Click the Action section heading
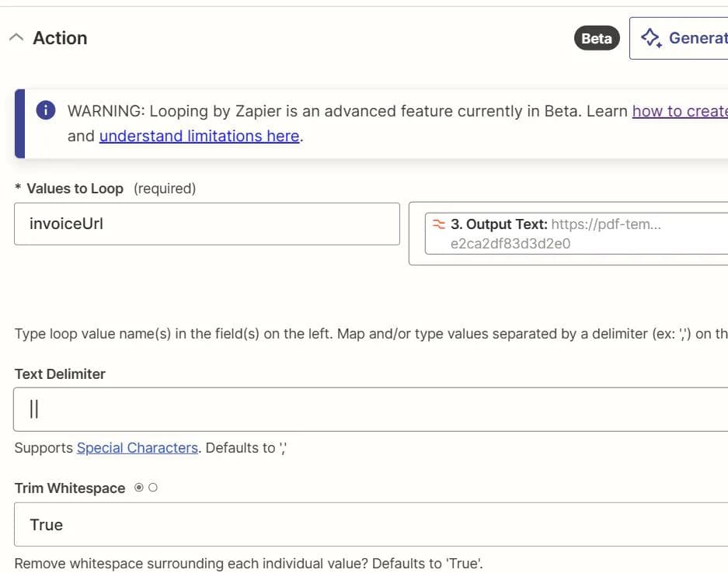728x573 pixels. tap(60, 37)
